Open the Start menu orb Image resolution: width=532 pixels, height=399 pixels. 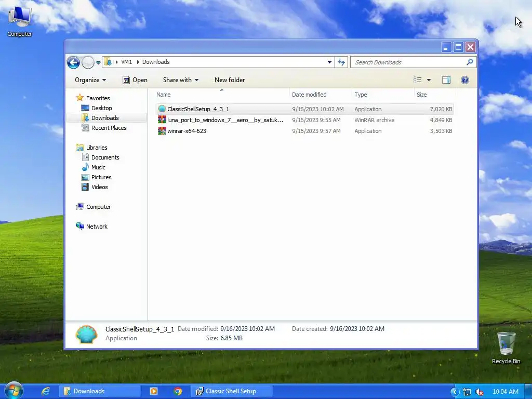pos(14,391)
